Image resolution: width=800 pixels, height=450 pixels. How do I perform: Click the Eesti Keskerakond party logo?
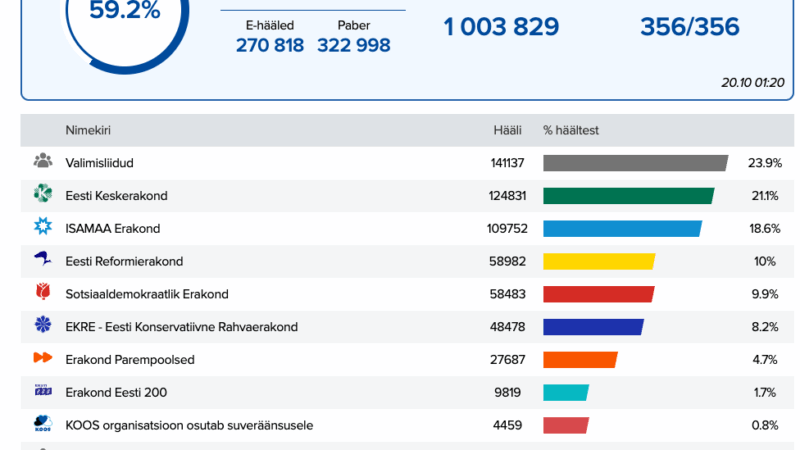click(43, 193)
